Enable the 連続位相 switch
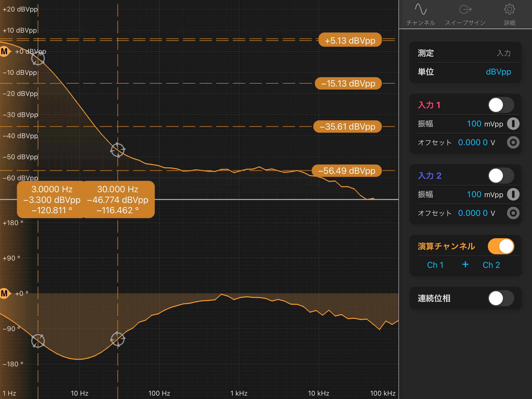The width and height of the screenshot is (532, 399). (501, 298)
